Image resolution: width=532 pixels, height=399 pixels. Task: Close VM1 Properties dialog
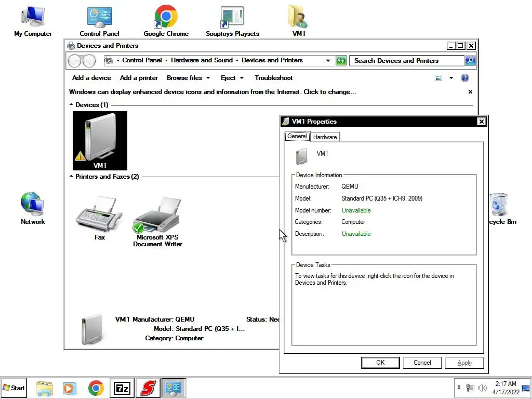tap(481, 122)
